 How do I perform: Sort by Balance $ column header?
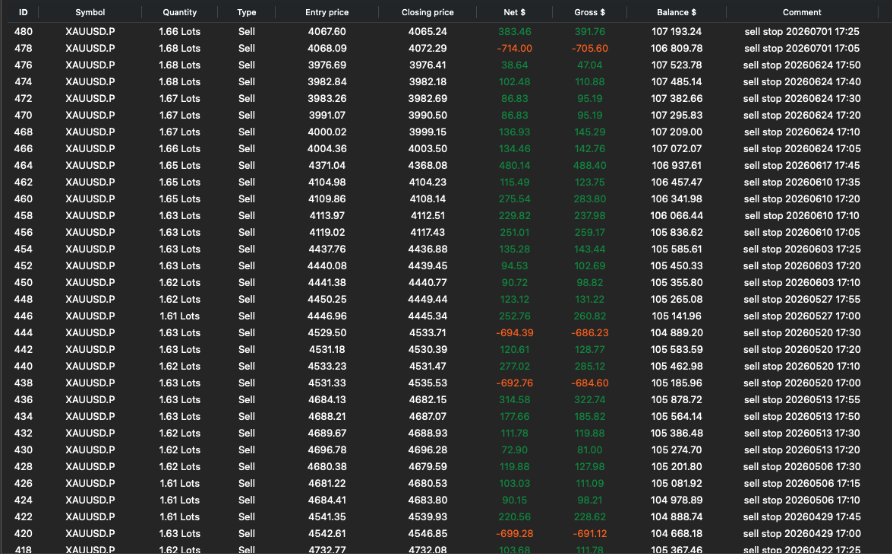pos(676,12)
